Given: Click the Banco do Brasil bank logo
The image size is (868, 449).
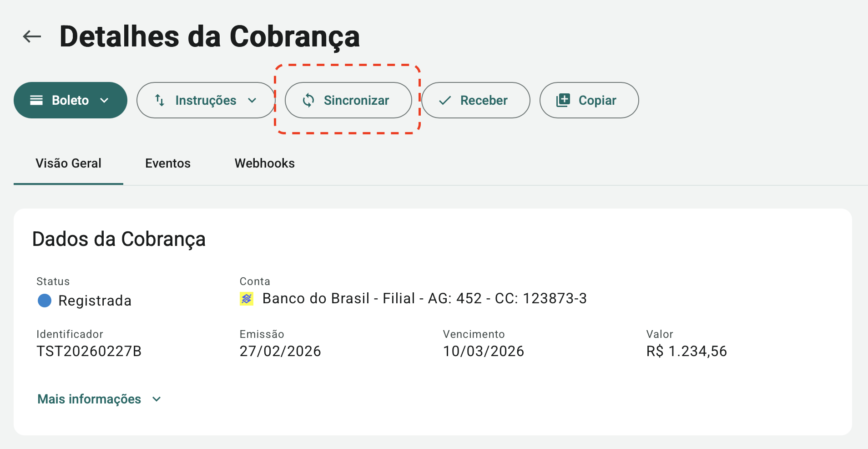Looking at the screenshot, I should click(x=246, y=299).
